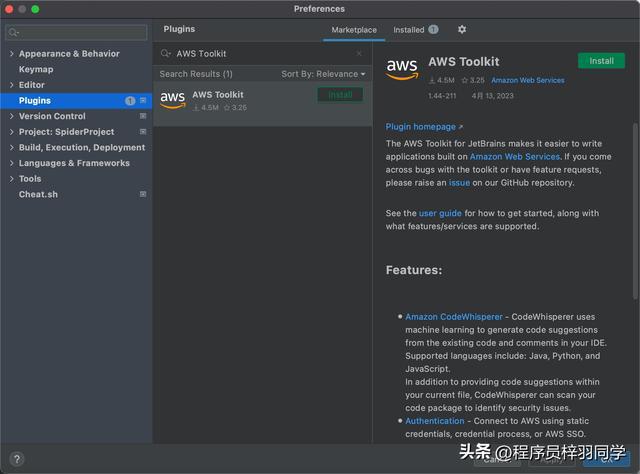Click the magnifier icon in plugin search
Viewport: 640px width, 474px height.
click(x=166, y=54)
